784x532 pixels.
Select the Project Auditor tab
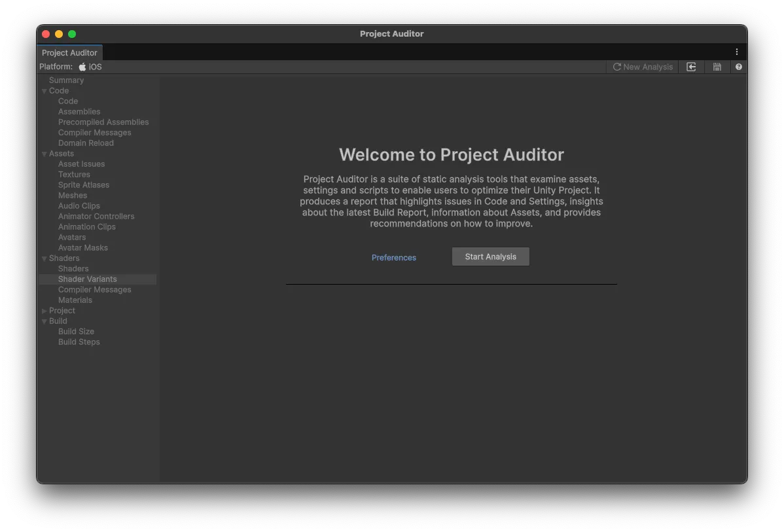[69, 52]
